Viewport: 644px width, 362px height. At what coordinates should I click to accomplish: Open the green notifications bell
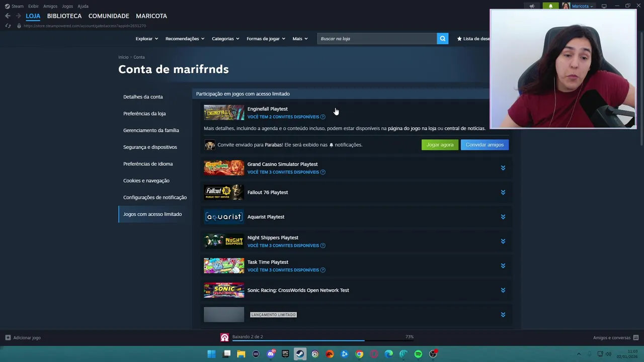coord(550,6)
